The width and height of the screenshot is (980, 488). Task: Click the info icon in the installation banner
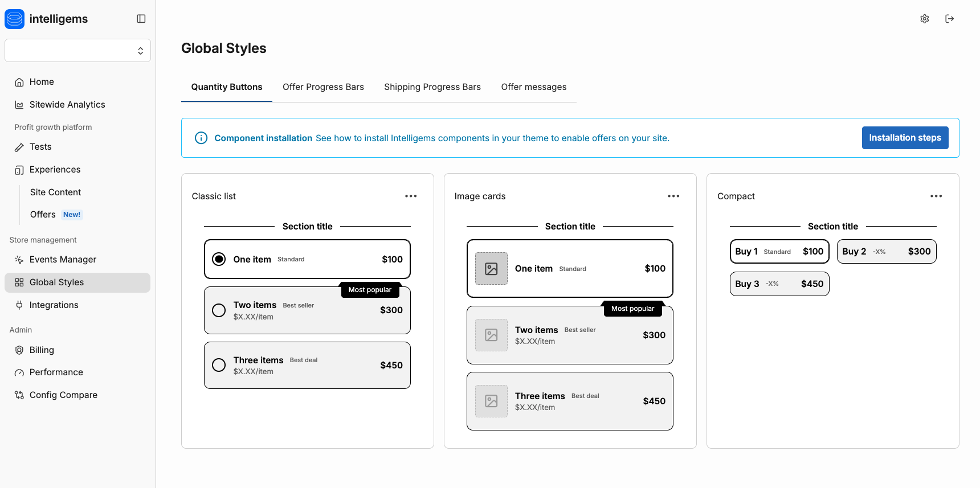(x=201, y=138)
